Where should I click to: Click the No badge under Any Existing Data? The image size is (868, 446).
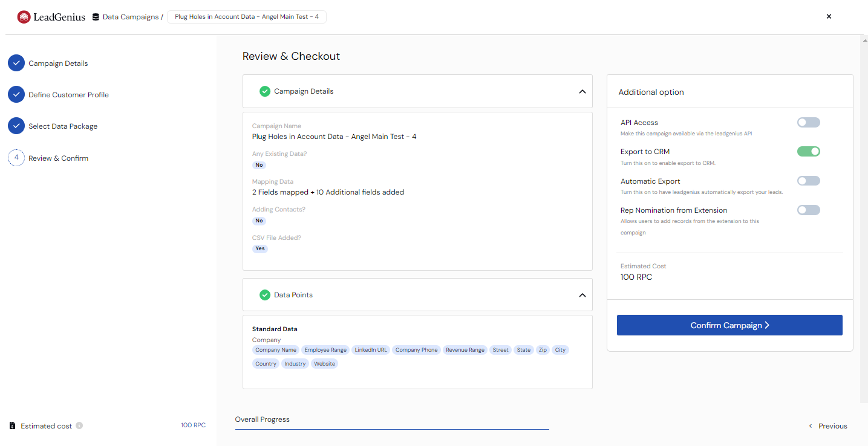tap(259, 165)
